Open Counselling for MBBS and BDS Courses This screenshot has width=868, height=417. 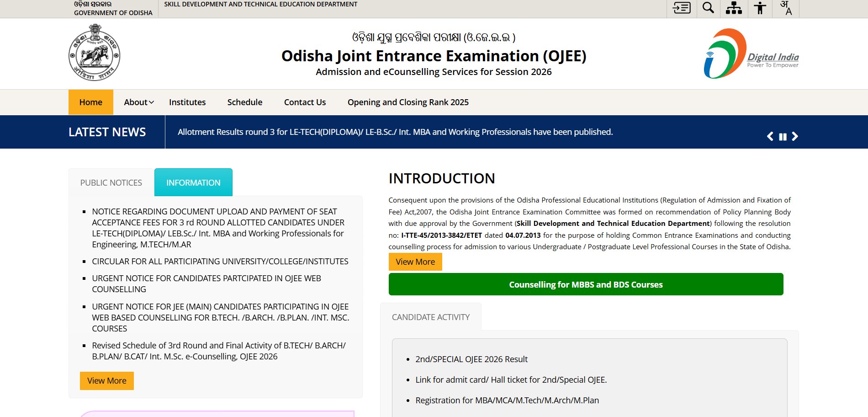tap(586, 284)
